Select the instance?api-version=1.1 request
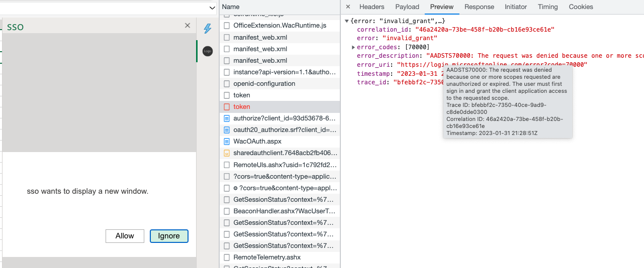 click(280, 72)
